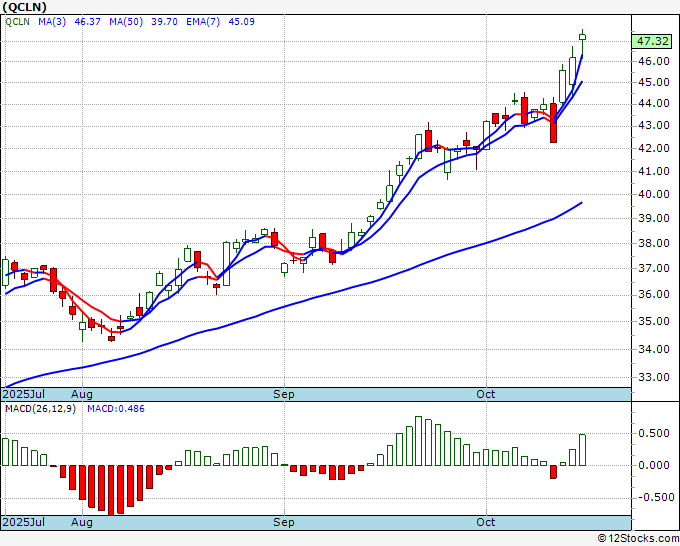The image size is (680, 546).
Task: Click the 42.00 price axis label
Action: tap(654, 148)
